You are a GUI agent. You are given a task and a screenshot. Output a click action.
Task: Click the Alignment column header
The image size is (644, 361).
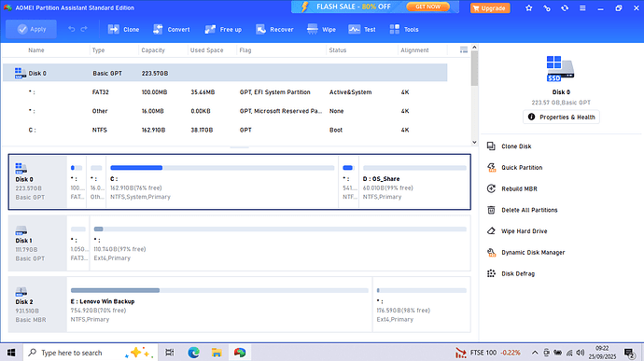click(x=414, y=50)
